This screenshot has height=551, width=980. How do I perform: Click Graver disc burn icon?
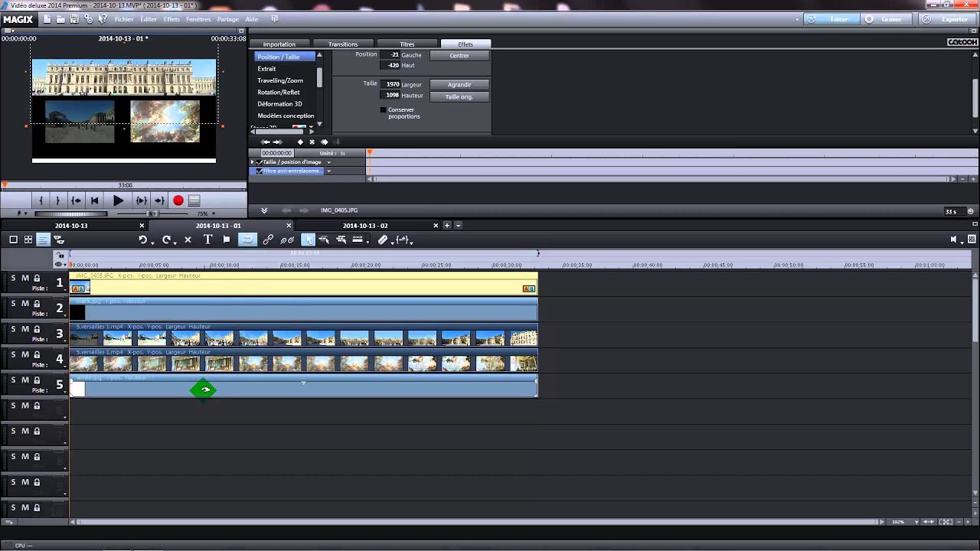(x=870, y=19)
